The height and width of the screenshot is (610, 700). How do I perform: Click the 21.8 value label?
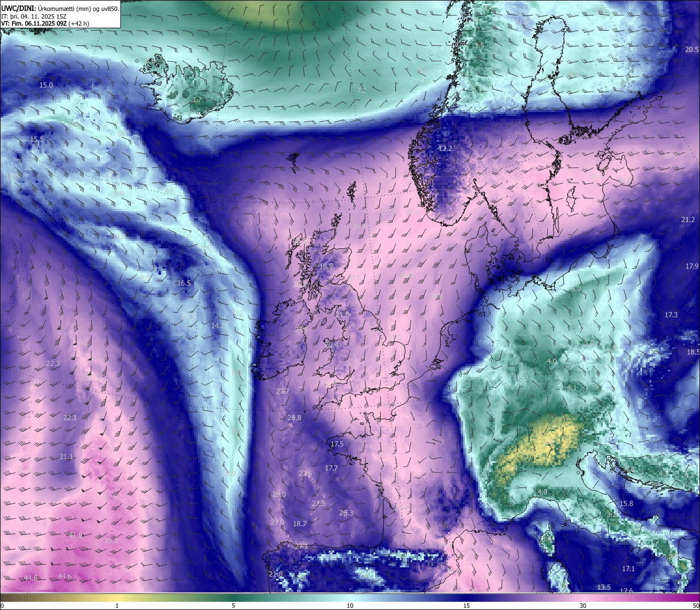click(276, 574)
